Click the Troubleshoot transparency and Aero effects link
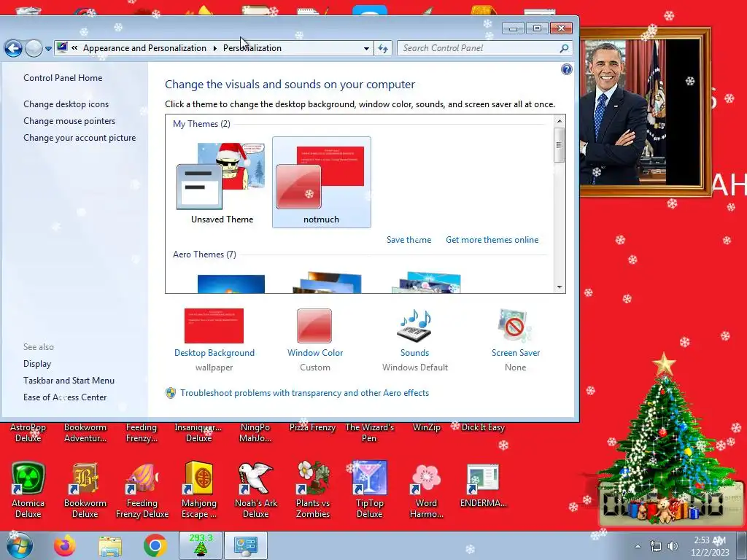The image size is (747, 560). click(x=304, y=393)
